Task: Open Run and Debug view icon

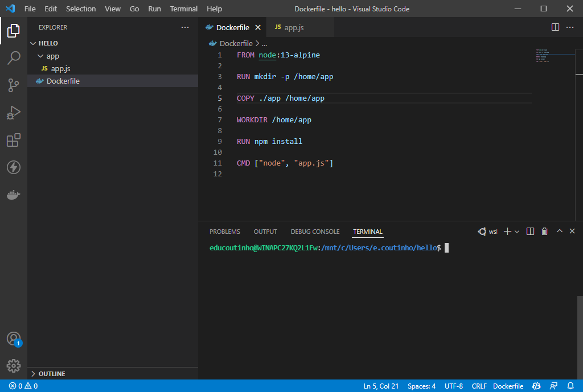Action: click(14, 113)
